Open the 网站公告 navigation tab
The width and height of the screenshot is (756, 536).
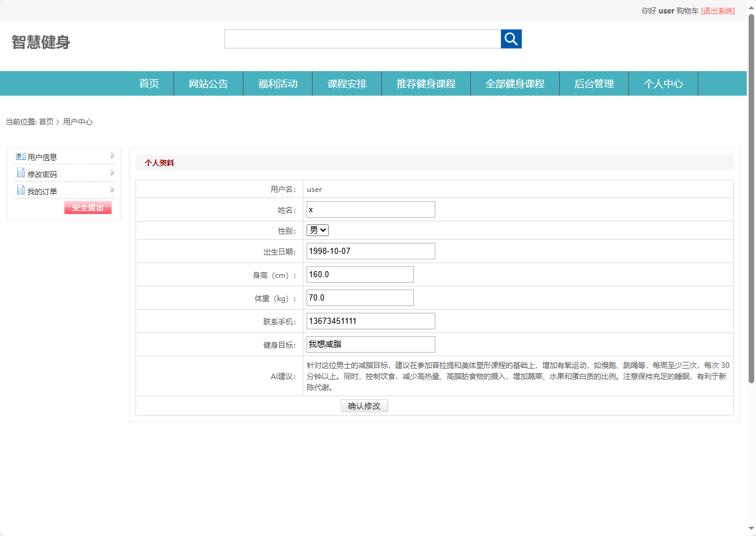tap(209, 83)
